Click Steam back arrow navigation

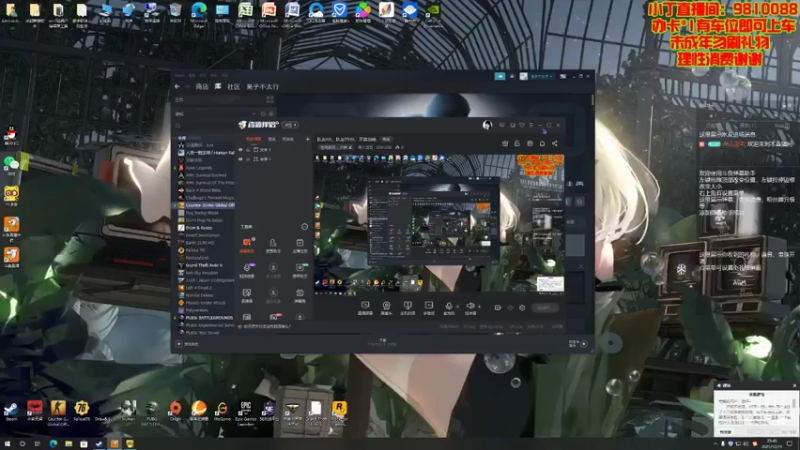coord(177,87)
